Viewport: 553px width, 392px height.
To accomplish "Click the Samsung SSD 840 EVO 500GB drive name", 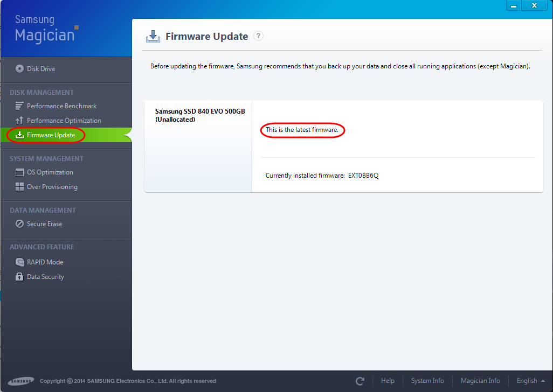I will (200, 111).
